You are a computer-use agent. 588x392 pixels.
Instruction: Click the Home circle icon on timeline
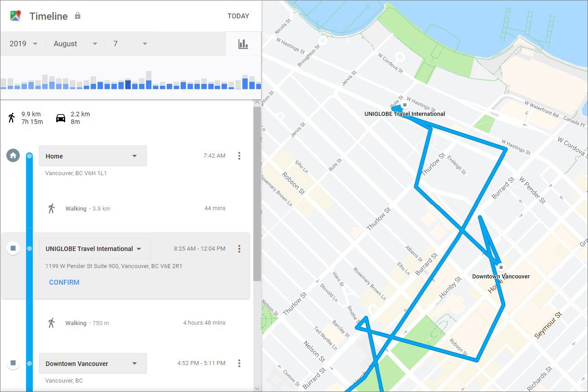click(x=13, y=156)
